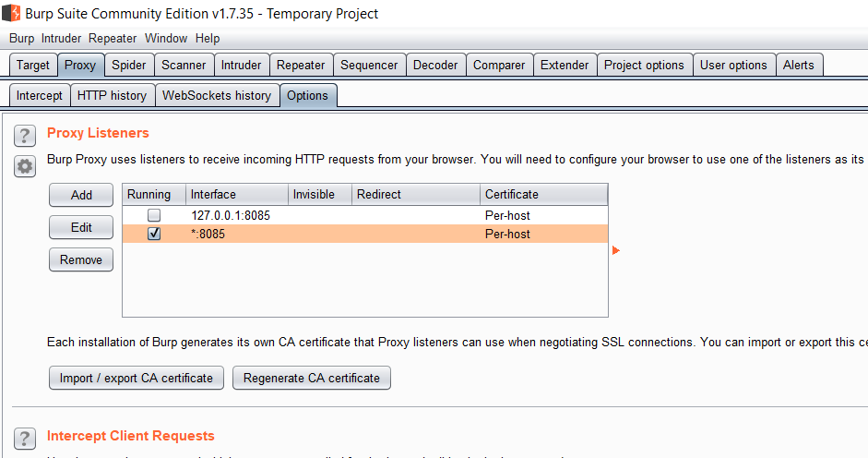The image size is (868, 458).
Task: Open the Window menu
Action: (166, 38)
